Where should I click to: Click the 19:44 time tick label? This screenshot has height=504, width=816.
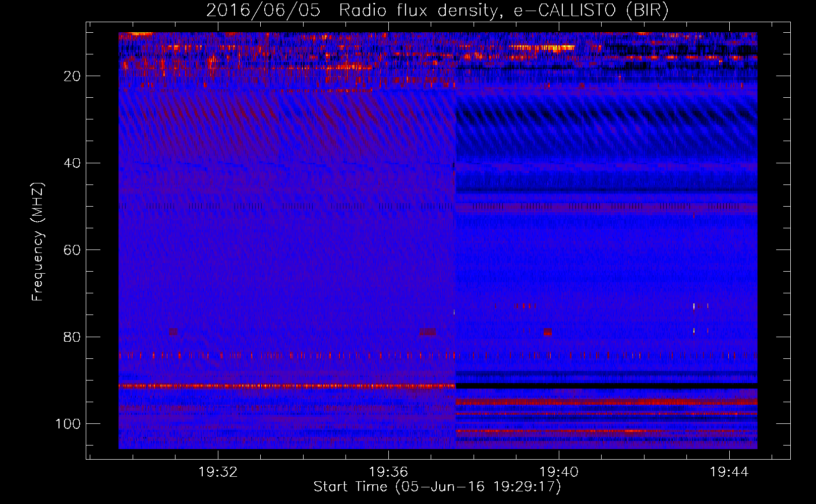[x=729, y=472]
